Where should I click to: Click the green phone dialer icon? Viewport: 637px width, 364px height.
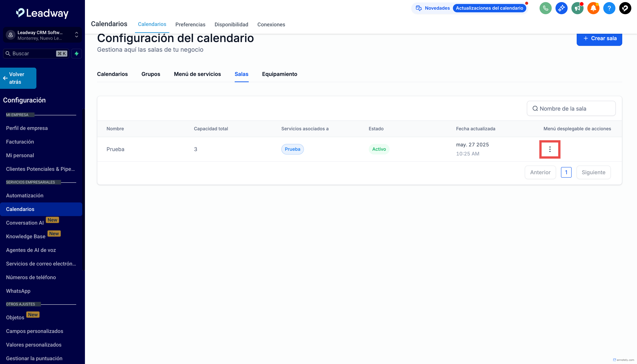(545, 8)
